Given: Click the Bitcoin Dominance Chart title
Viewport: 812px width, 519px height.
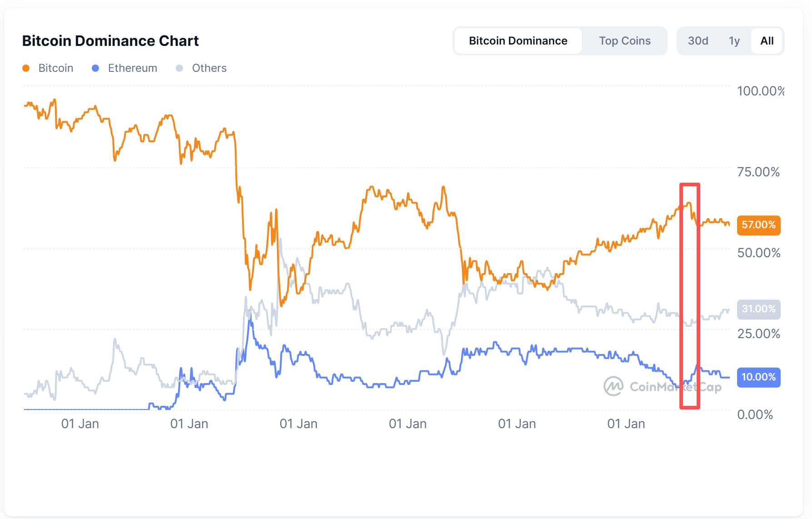Looking at the screenshot, I should [110, 41].
